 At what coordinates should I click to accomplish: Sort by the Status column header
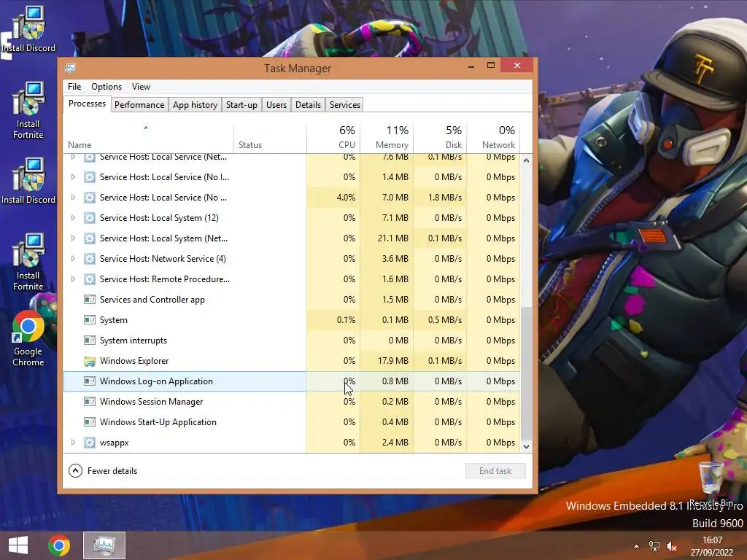[x=270, y=138]
